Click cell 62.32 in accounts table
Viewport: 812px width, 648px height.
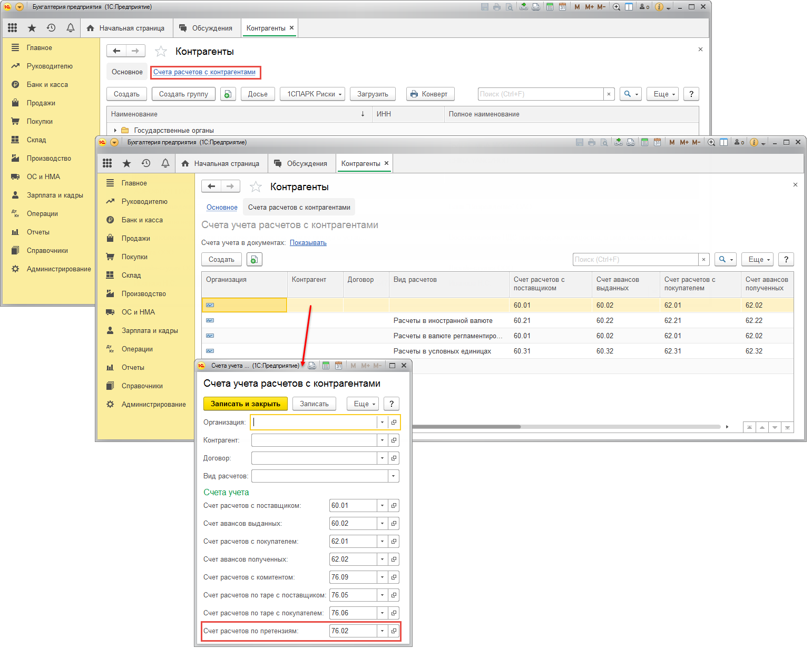click(x=767, y=351)
